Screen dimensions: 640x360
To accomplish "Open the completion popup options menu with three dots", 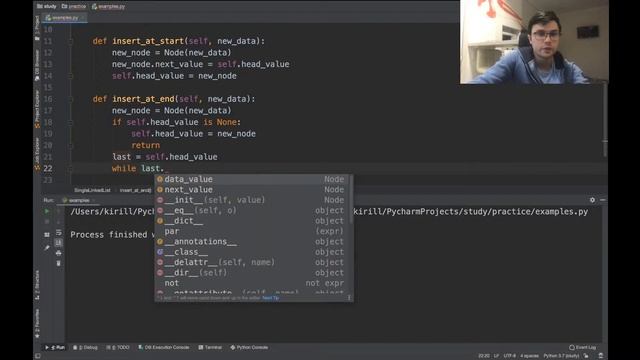I will [x=349, y=298].
